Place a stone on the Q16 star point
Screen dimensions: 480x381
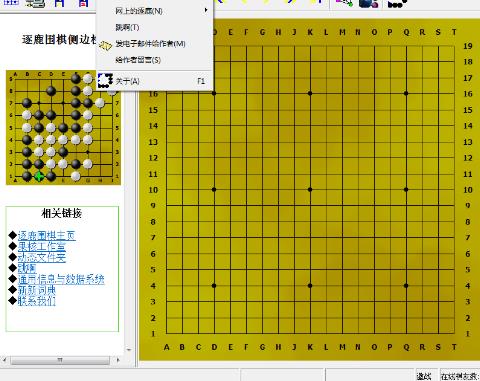coord(406,93)
